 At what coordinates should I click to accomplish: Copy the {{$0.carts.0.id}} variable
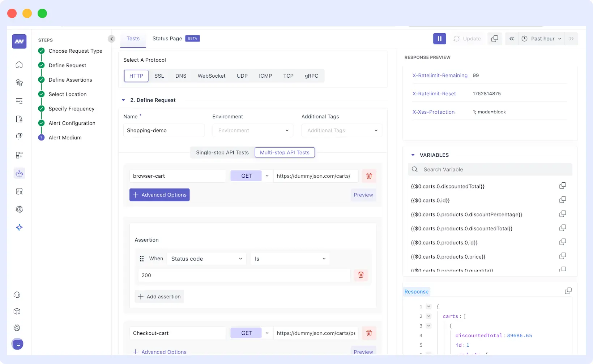pos(563,199)
